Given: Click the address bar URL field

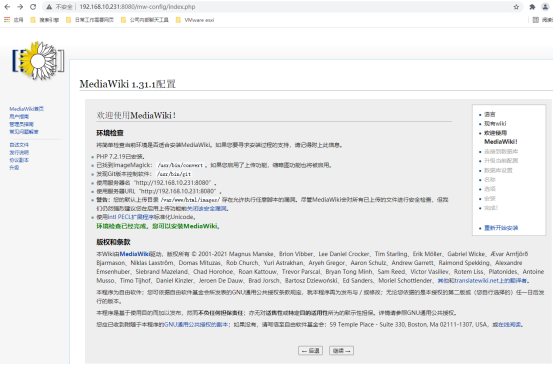Looking at the screenshot, I should (x=282, y=7).
